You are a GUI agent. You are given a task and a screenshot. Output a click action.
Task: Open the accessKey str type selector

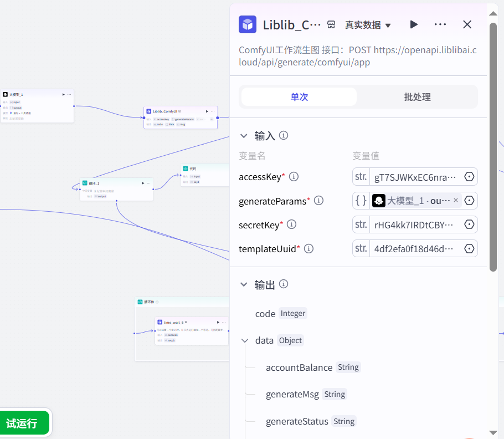tap(361, 177)
